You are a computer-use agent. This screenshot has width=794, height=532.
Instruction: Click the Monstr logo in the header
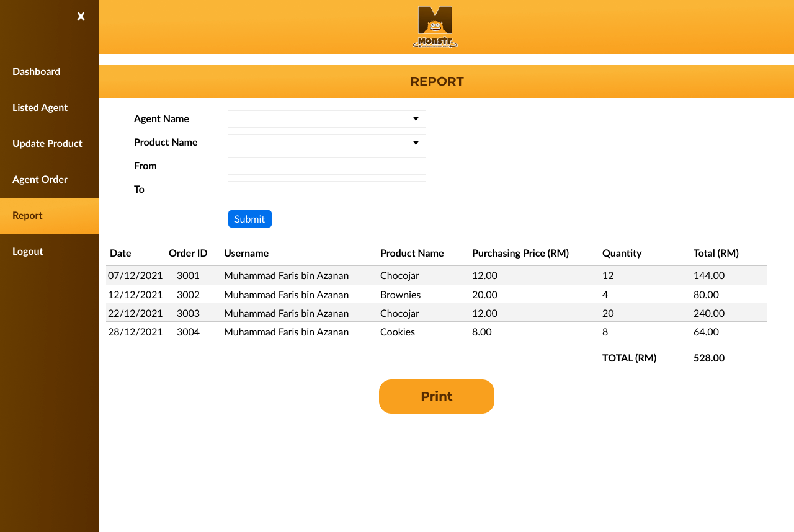(x=435, y=27)
